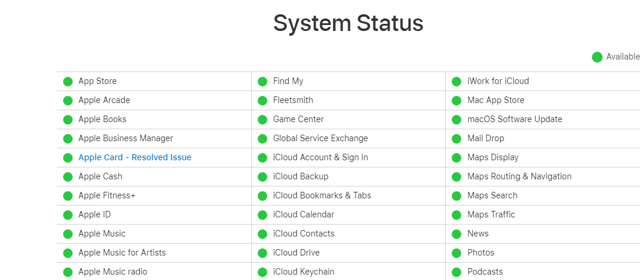This screenshot has height=280, width=644.
Task: Select the Mail Drop service name
Action: click(486, 138)
